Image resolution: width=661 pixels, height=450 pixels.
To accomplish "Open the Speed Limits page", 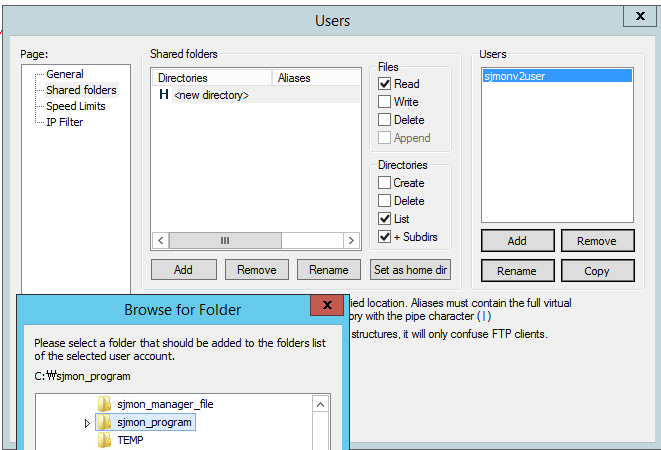I will 75,106.
